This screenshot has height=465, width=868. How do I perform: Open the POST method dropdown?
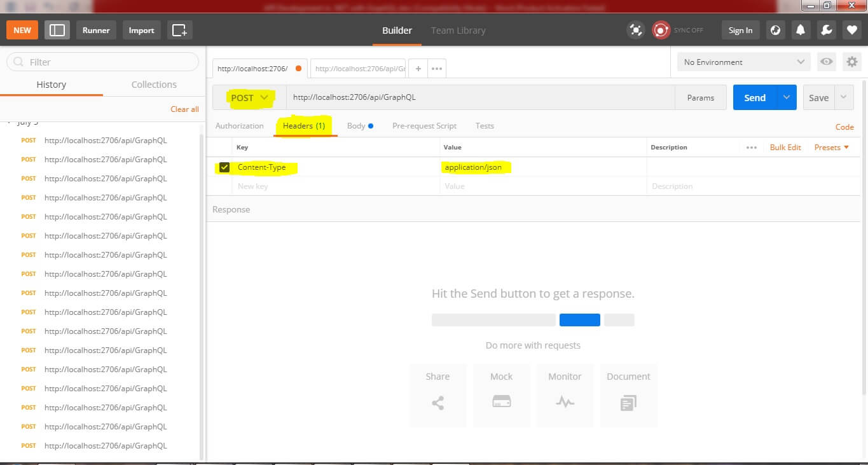(x=249, y=98)
